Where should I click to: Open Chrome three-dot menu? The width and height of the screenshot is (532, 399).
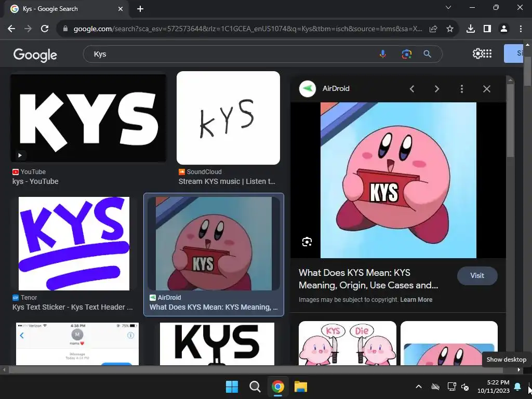(521, 29)
